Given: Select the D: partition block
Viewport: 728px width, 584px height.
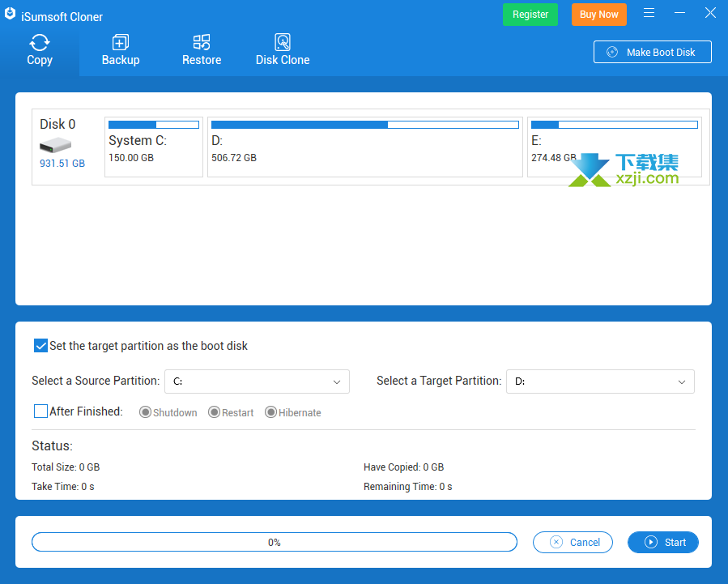Looking at the screenshot, I should click(365, 147).
